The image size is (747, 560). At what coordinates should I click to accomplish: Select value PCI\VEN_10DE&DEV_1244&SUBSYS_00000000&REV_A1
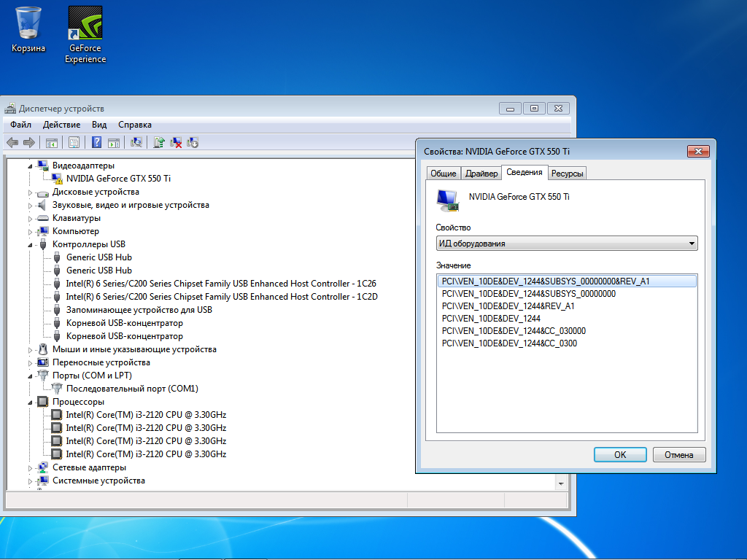567,281
